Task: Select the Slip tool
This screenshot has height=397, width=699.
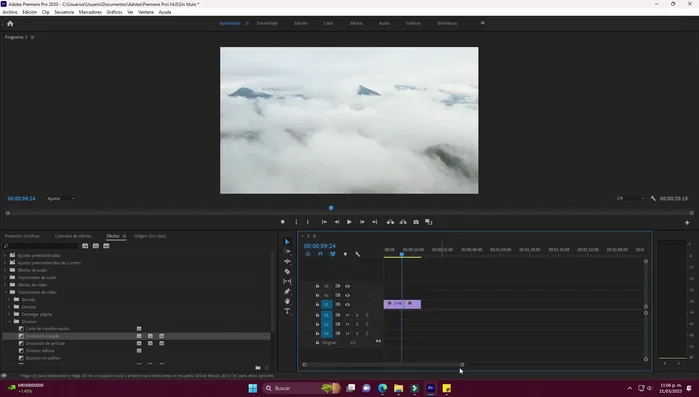Action: pyautogui.click(x=287, y=281)
